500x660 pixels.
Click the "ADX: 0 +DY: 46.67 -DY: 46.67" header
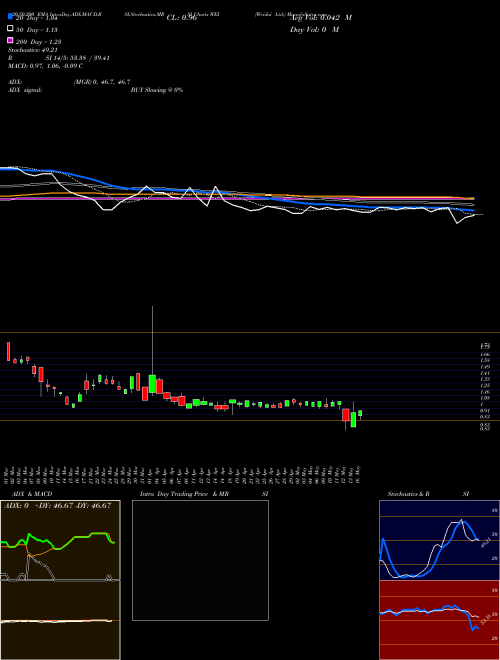tap(57, 505)
